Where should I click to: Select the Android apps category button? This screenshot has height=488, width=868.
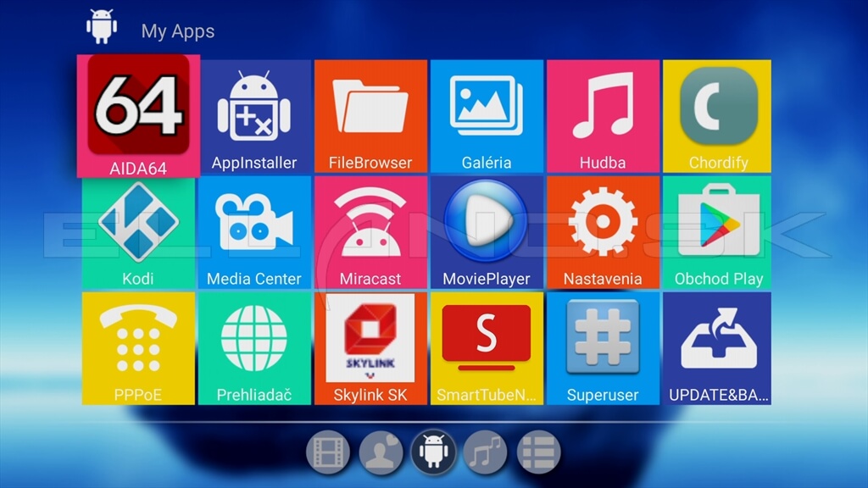pos(433,452)
